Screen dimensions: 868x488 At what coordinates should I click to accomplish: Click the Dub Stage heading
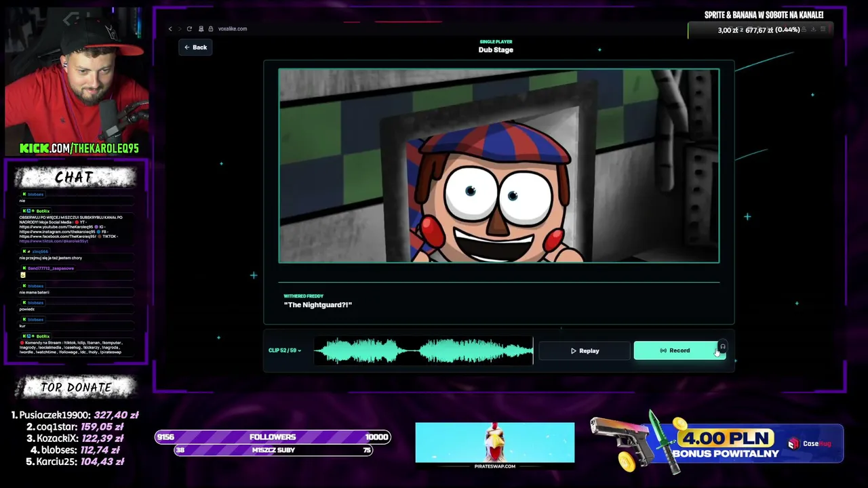tap(496, 50)
